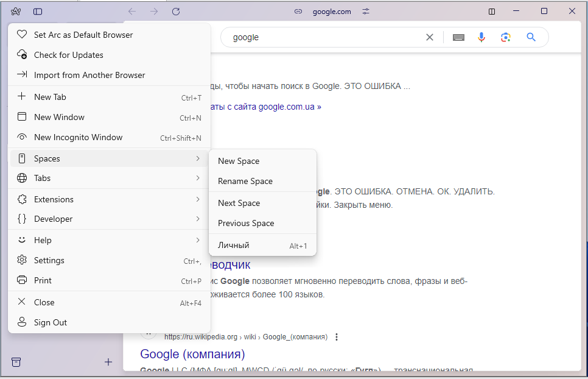Expand the Extensions submenu chevron
Viewport: 588px width, 379px height.
[x=198, y=199]
